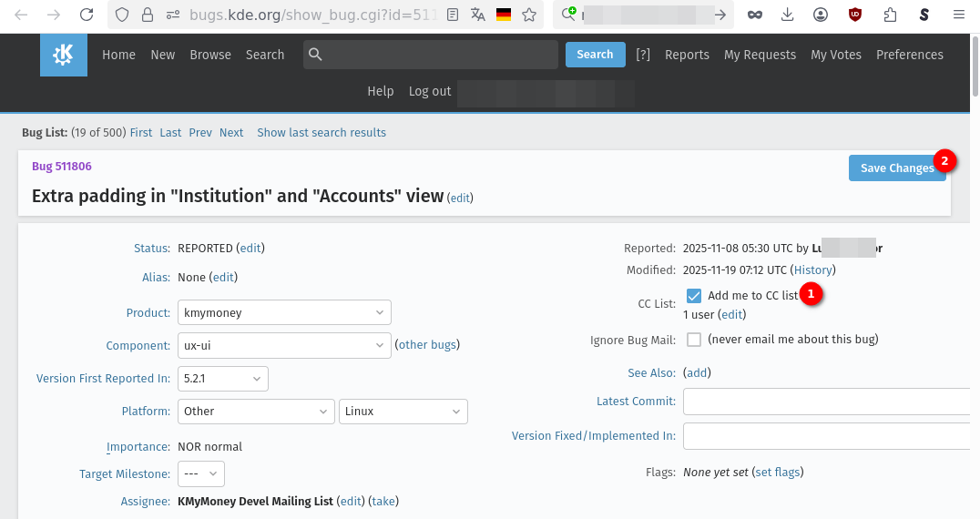Bookmark this page with the star icon
The image size is (980, 519).
coord(529,15)
